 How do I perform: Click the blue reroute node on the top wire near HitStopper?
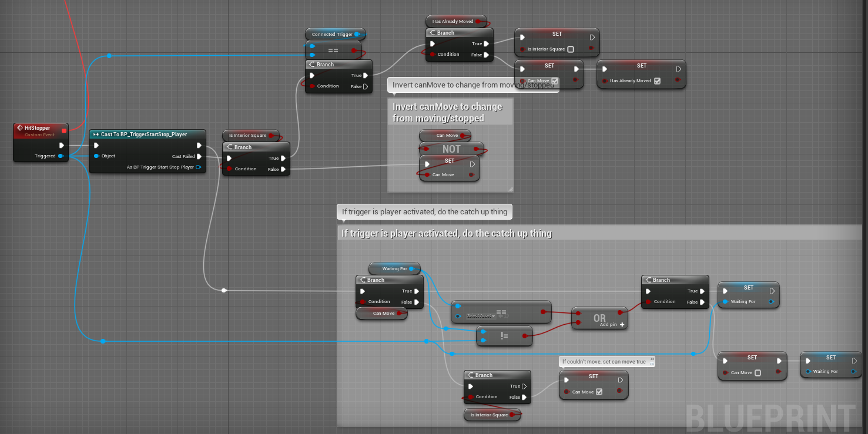(109, 56)
